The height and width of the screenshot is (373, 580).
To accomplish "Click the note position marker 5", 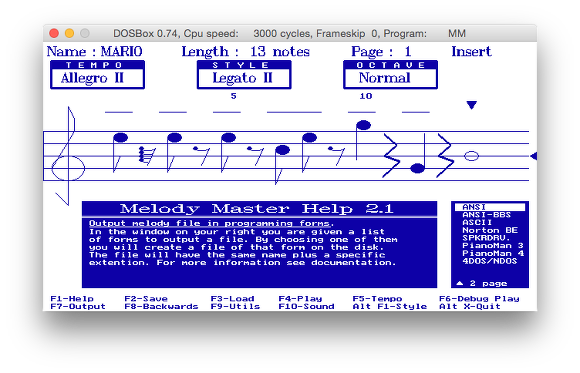I will pyautogui.click(x=233, y=96).
